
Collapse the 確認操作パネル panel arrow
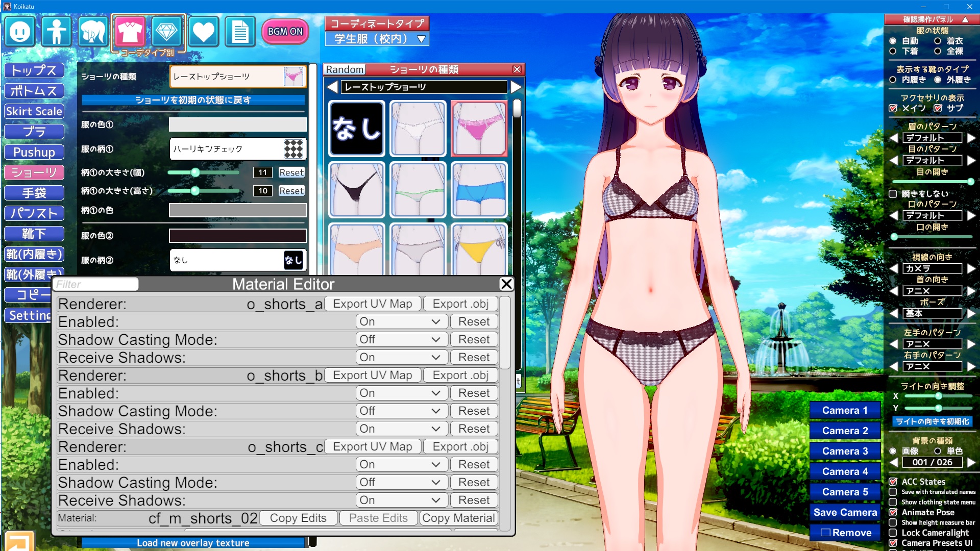965,19
